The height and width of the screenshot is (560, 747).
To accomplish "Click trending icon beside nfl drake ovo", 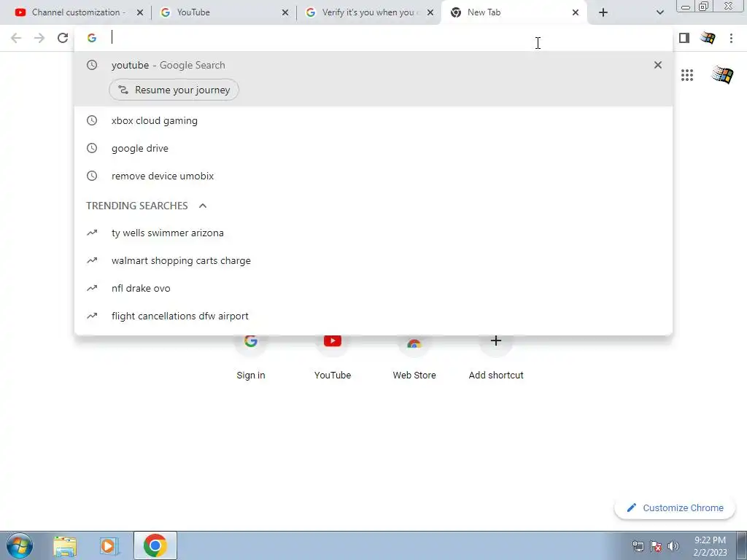I will [92, 288].
